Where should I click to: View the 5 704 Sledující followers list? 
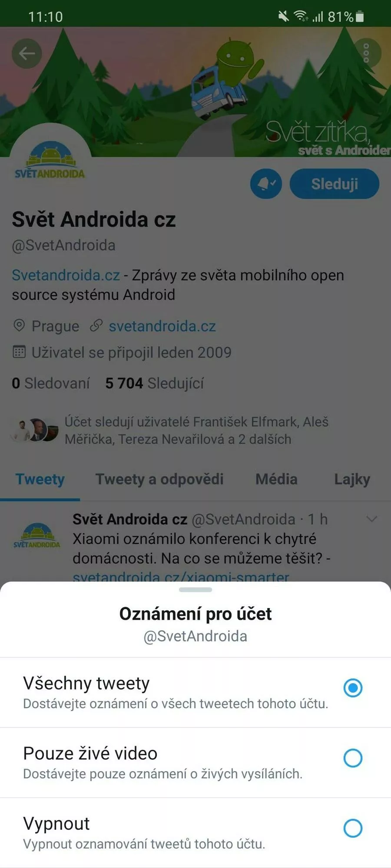(155, 383)
